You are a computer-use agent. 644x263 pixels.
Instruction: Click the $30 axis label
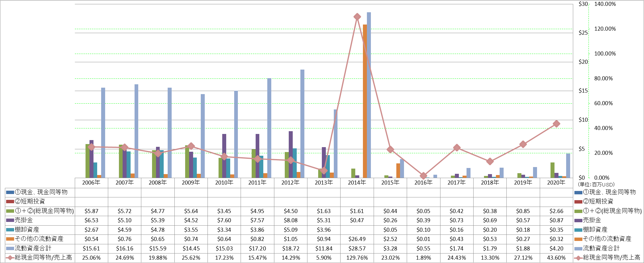point(583,4)
